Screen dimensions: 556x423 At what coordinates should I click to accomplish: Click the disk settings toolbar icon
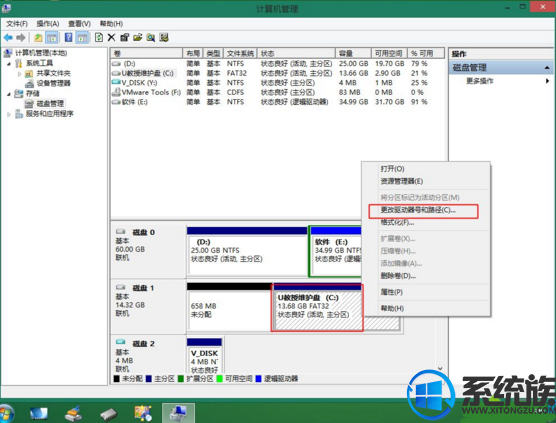(164, 37)
